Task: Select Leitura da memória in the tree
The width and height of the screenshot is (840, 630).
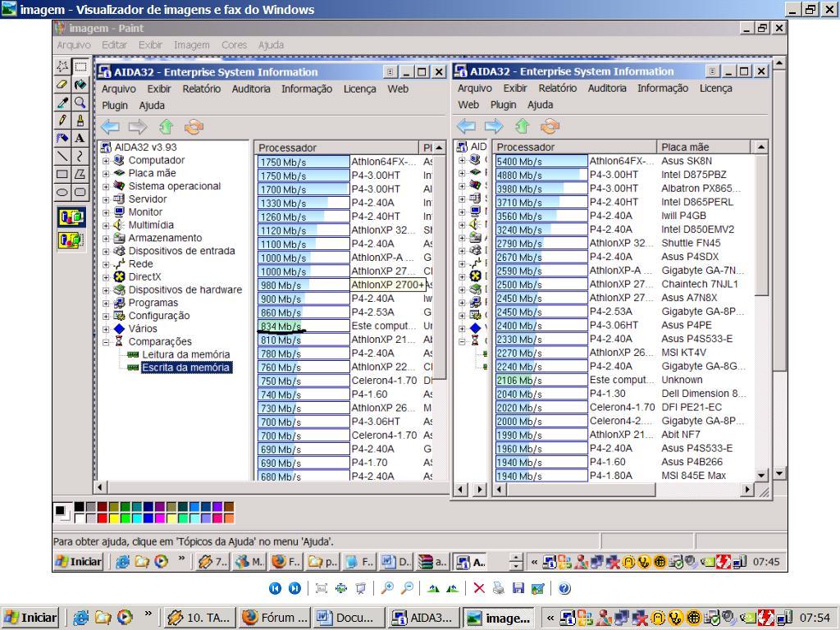Action: (x=185, y=354)
